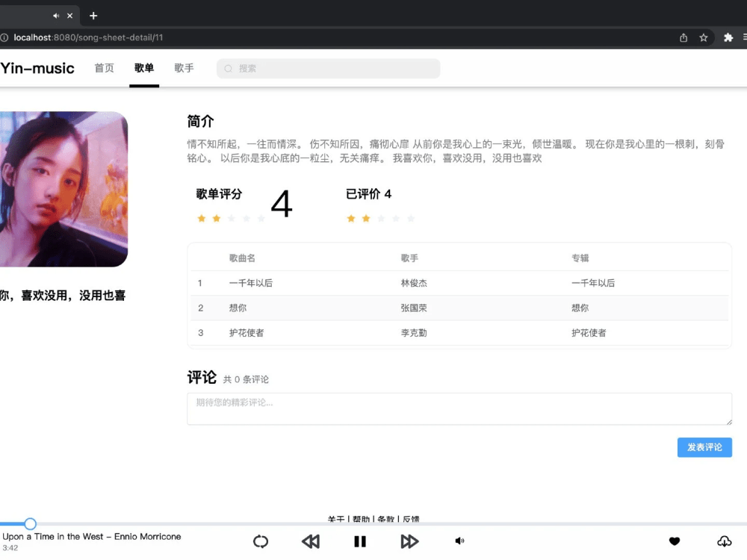Rate playlist three stars under 已评价
The height and width of the screenshot is (560, 747).
[x=381, y=219]
